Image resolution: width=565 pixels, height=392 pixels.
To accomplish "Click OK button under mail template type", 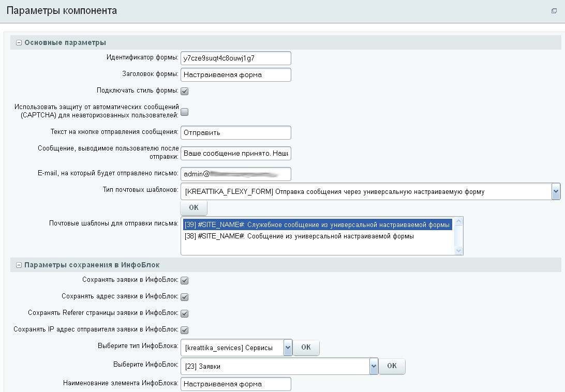I will click(x=194, y=208).
